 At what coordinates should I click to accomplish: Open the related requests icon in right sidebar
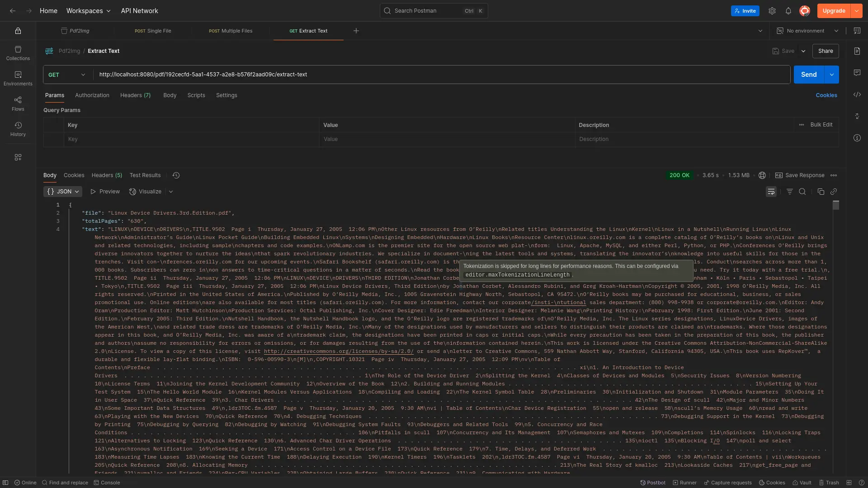(857, 116)
